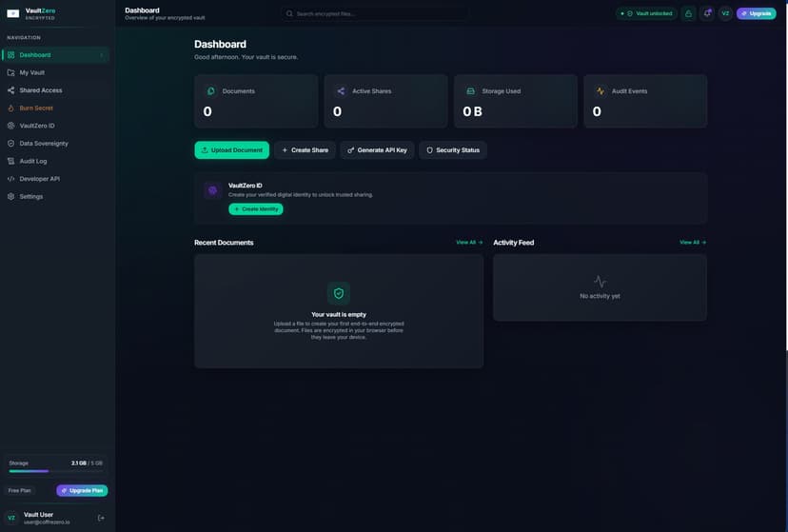
Task: Click the activity pulse icon in Activity Feed
Action: click(x=601, y=282)
